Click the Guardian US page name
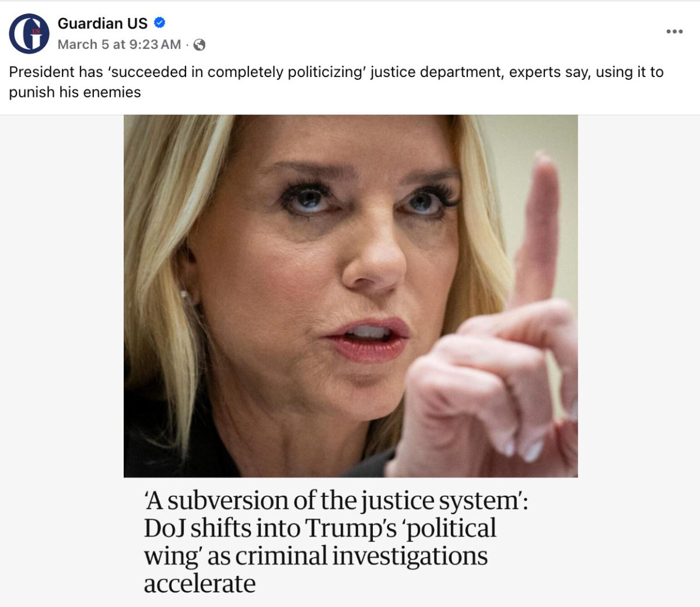 (x=102, y=23)
